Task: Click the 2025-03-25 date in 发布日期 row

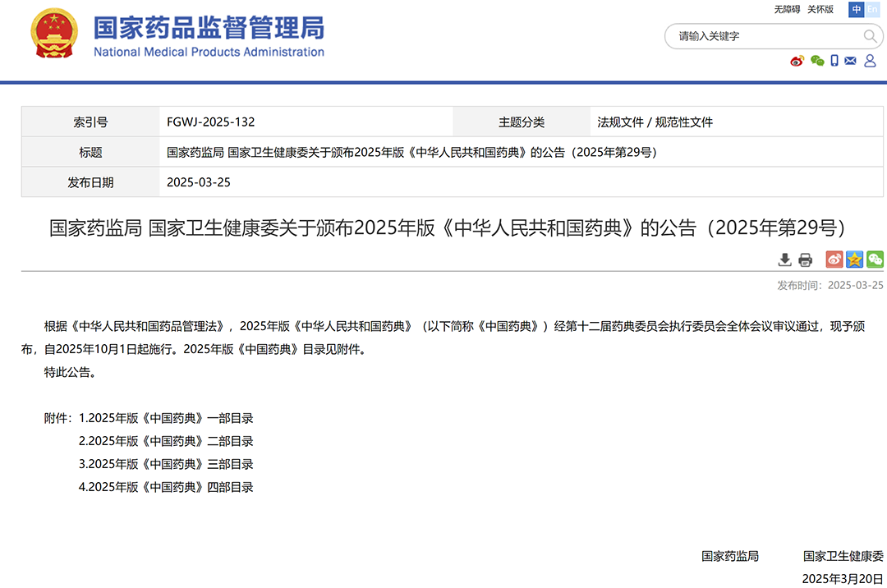Action: click(x=199, y=182)
